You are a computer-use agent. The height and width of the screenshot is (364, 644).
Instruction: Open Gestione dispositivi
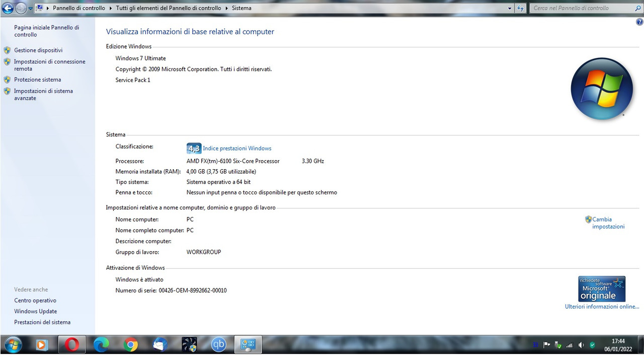tap(38, 50)
